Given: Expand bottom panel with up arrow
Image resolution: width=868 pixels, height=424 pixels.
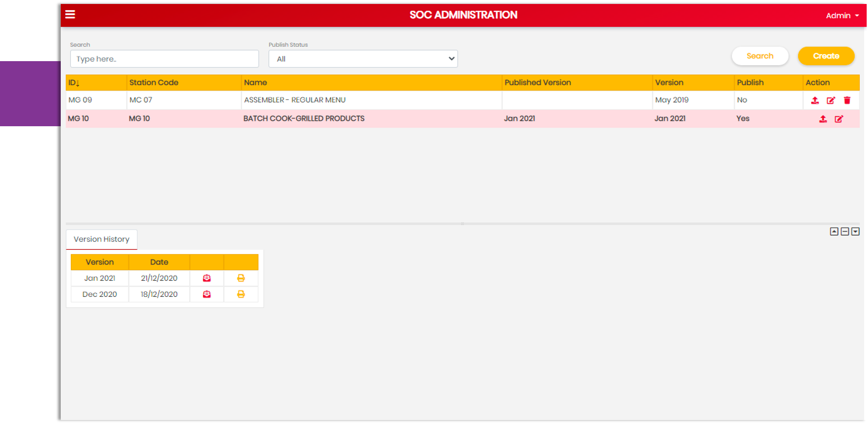Looking at the screenshot, I should (834, 231).
